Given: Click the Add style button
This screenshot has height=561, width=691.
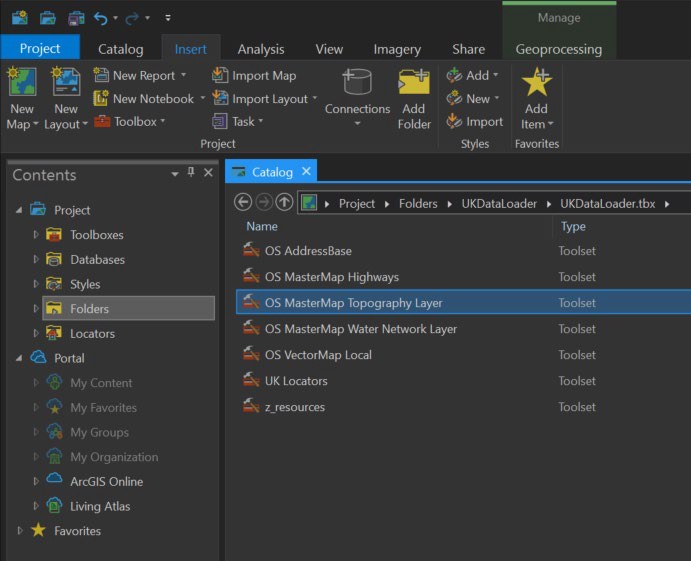Looking at the screenshot, I should pyautogui.click(x=472, y=75).
